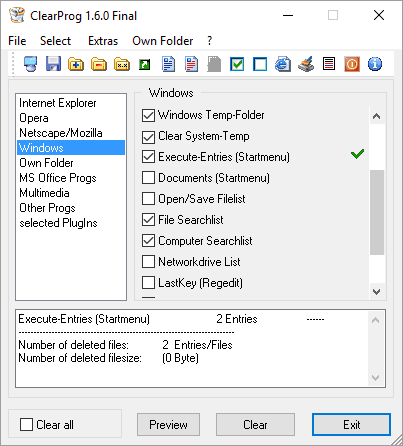Click 'Number of deleted files:' log line

point(73,345)
